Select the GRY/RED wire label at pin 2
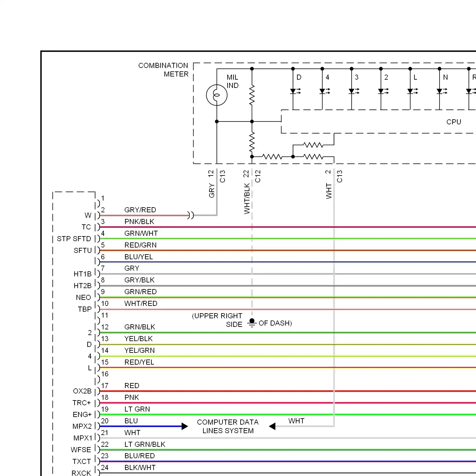476x476 pixels. click(140, 210)
